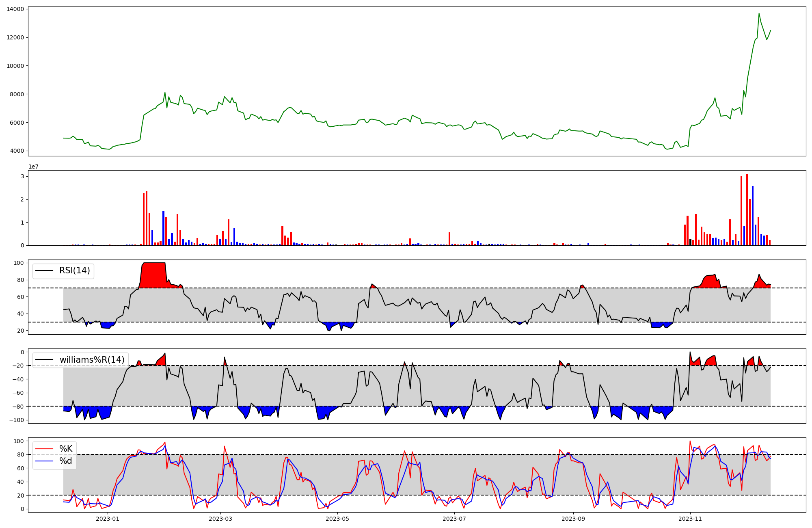
Task: Click the %K legend text
Action: 66,449
